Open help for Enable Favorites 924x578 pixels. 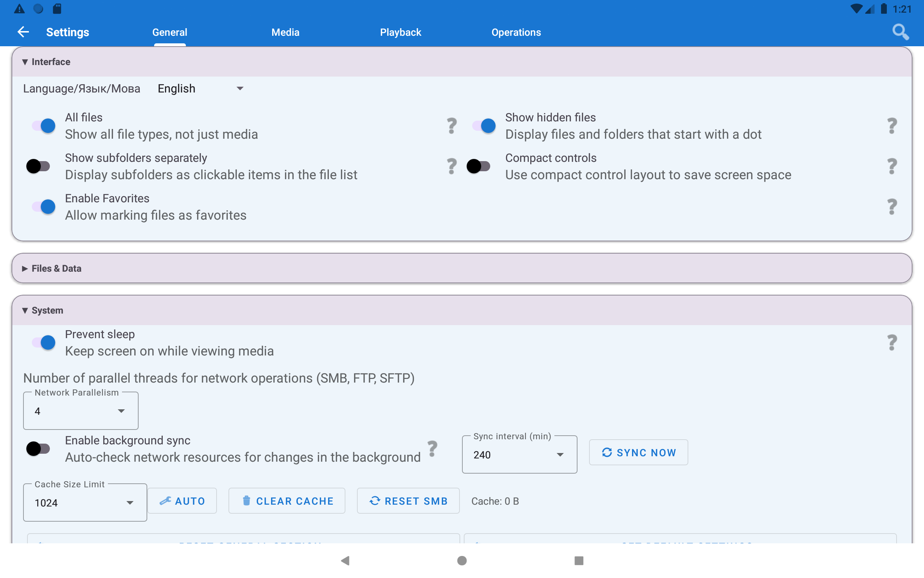pyautogui.click(x=892, y=207)
